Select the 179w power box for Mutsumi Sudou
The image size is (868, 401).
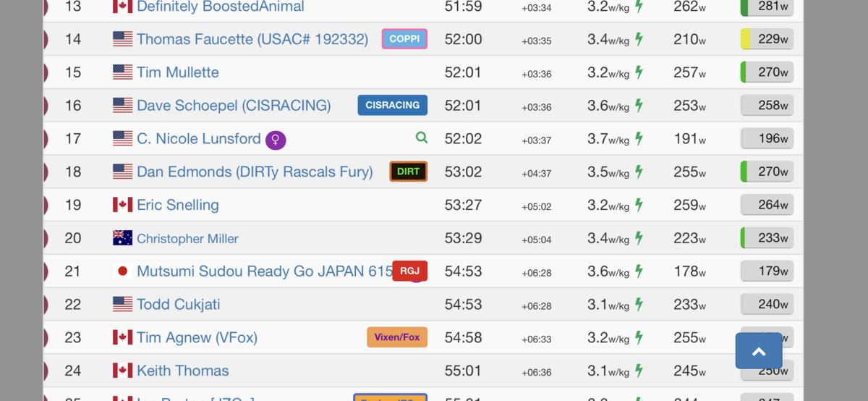tap(767, 271)
